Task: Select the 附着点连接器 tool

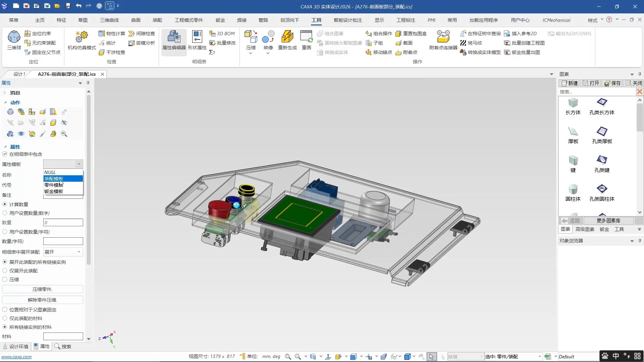Action: 443,37
